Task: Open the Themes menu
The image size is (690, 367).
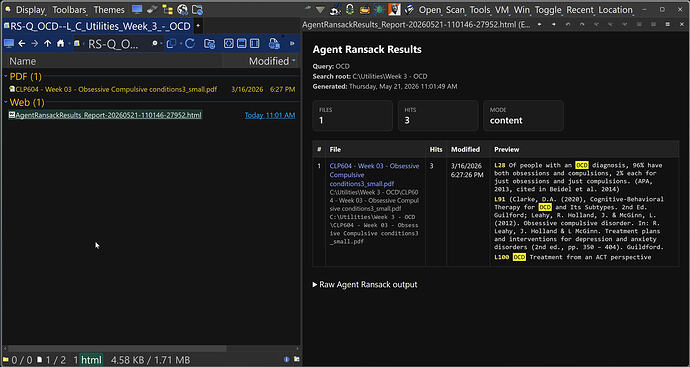Action: 109,10
